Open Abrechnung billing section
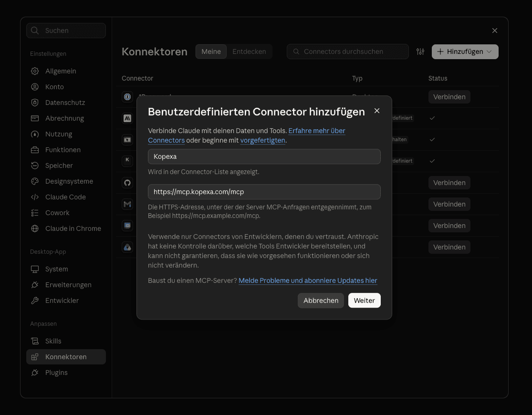Viewport: 532px width, 415px height. coord(66,118)
